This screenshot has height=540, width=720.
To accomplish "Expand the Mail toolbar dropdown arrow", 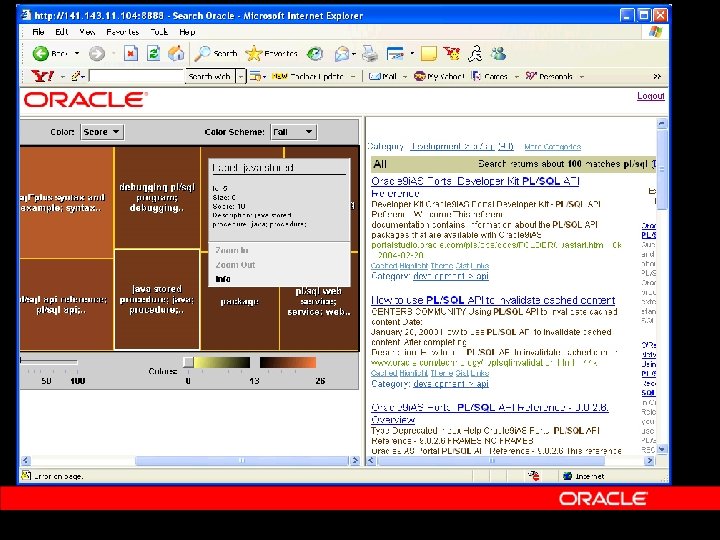I will click(x=354, y=55).
